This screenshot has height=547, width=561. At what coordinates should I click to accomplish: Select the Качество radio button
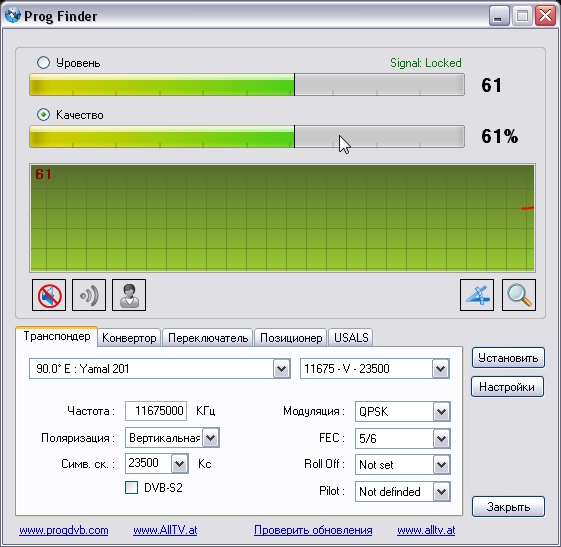click(x=43, y=114)
